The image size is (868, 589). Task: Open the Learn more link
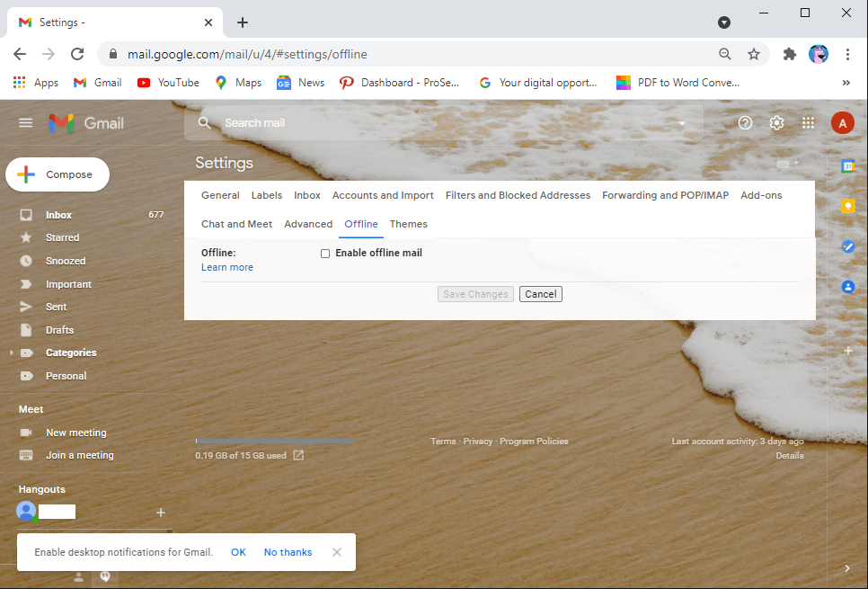tap(226, 267)
